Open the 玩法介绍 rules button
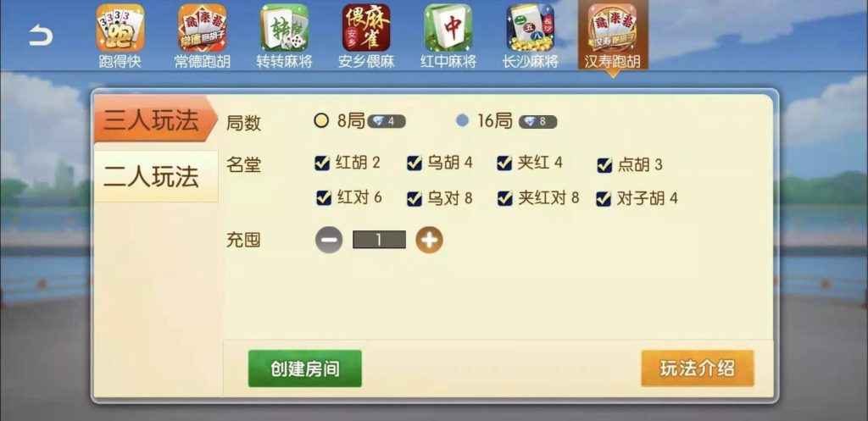The height and width of the screenshot is (421, 868). [698, 368]
